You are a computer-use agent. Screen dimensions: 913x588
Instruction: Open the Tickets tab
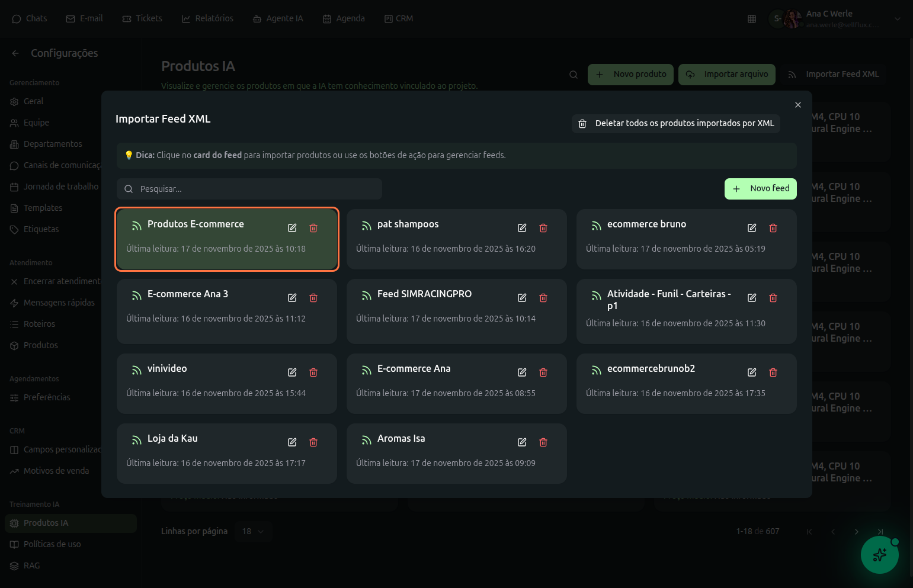[142, 19]
